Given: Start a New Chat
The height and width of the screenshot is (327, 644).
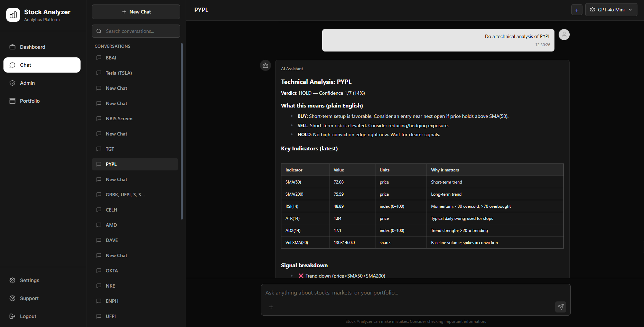Looking at the screenshot, I should click(x=136, y=11).
